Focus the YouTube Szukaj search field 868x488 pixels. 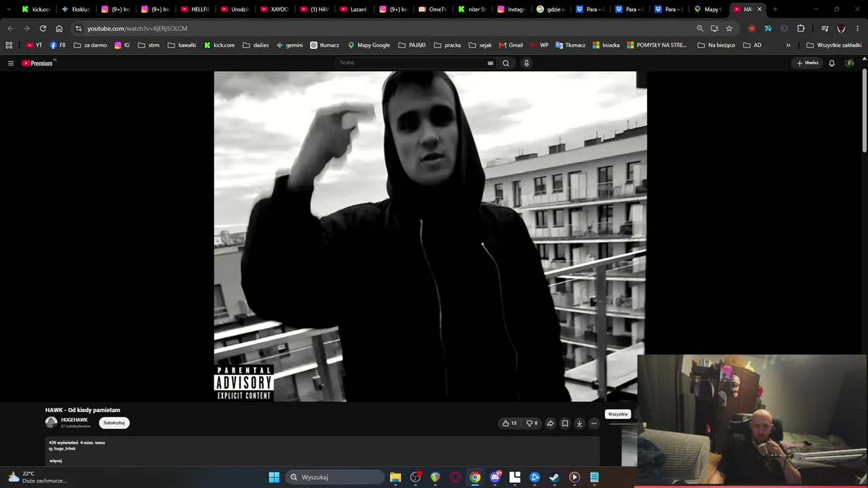412,63
